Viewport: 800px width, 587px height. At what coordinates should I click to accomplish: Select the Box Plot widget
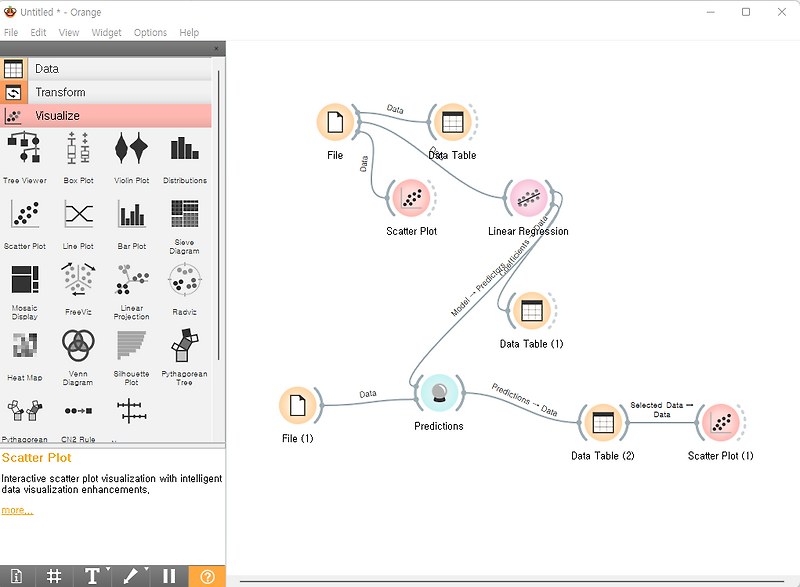[78, 157]
